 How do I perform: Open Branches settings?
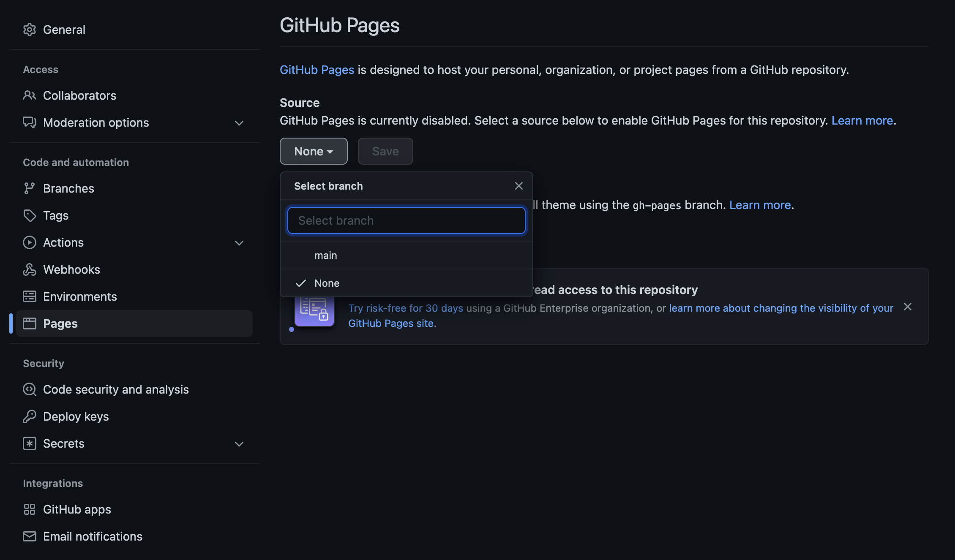tap(134, 188)
